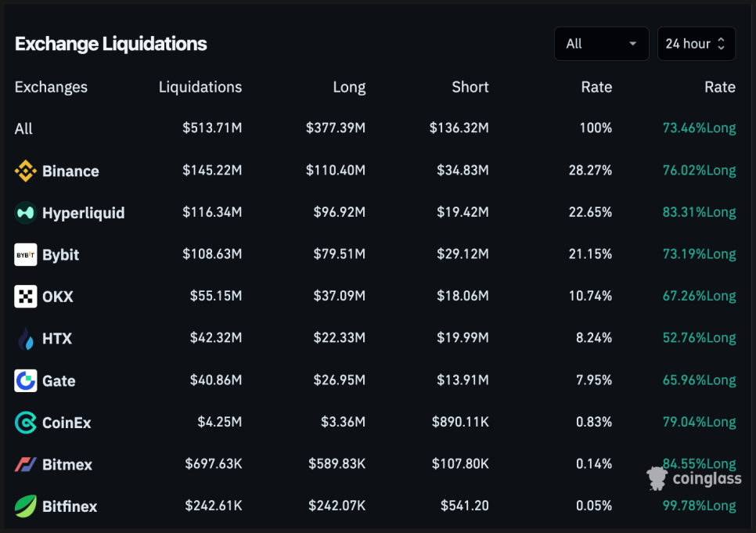756x533 pixels.
Task: Open the Hyperliquid exchange name link
Action: click(x=83, y=213)
